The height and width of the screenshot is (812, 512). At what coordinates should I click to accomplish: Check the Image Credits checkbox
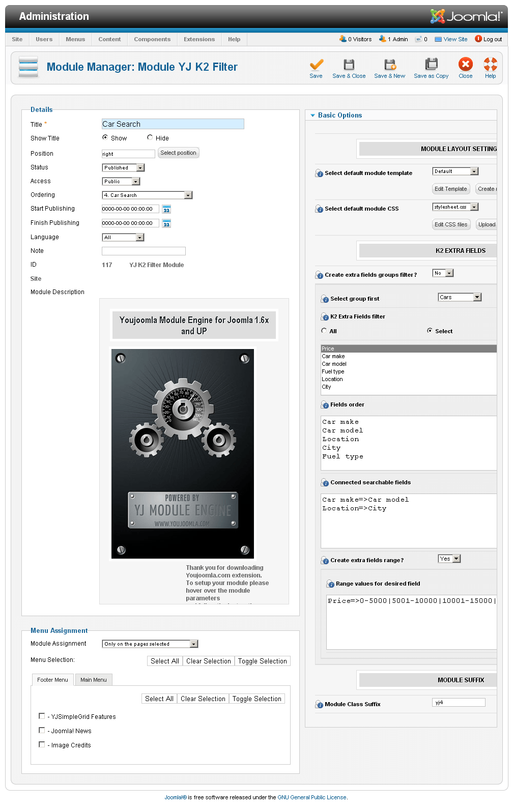click(42, 744)
